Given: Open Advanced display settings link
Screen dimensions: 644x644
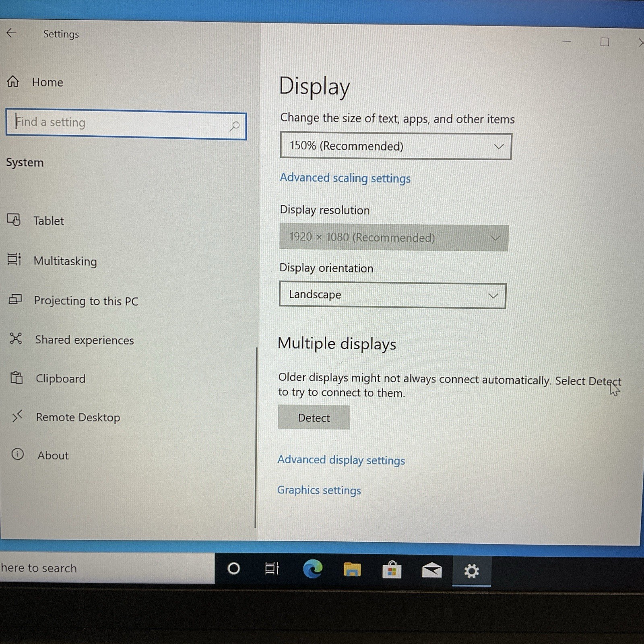Looking at the screenshot, I should (341, 460).
